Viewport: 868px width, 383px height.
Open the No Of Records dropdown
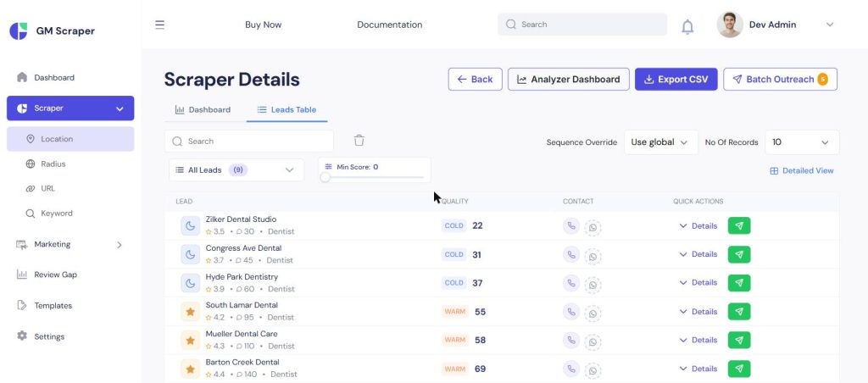tap(802, 142)
